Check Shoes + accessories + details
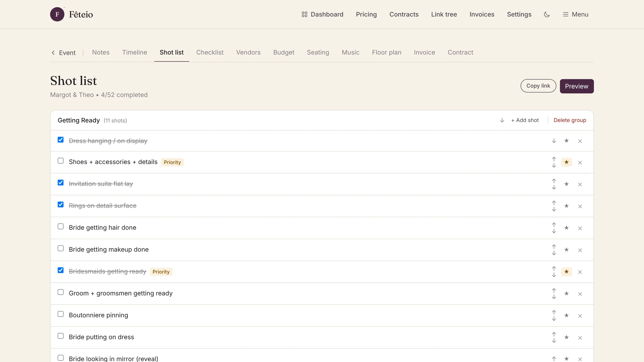This screenshot has height=362, width=644. 61,161
